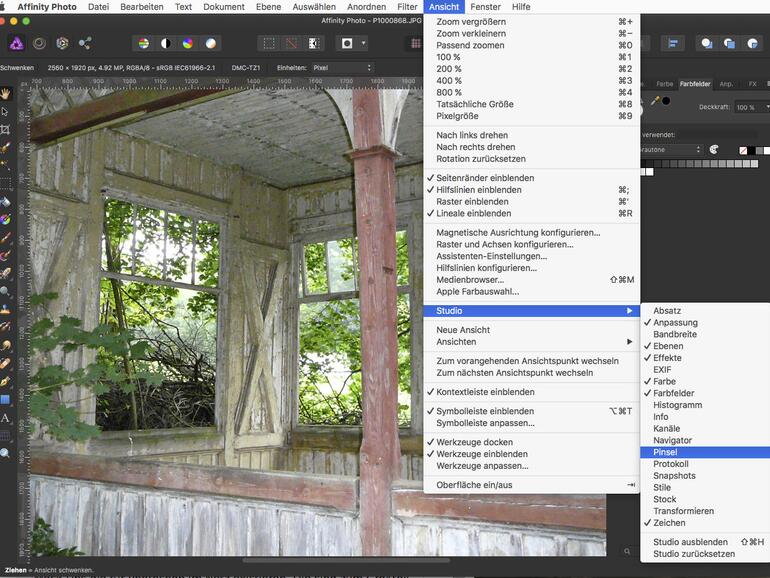Click Studio zurücksetzen
The image size is (770, 578).
coord(693,554)
